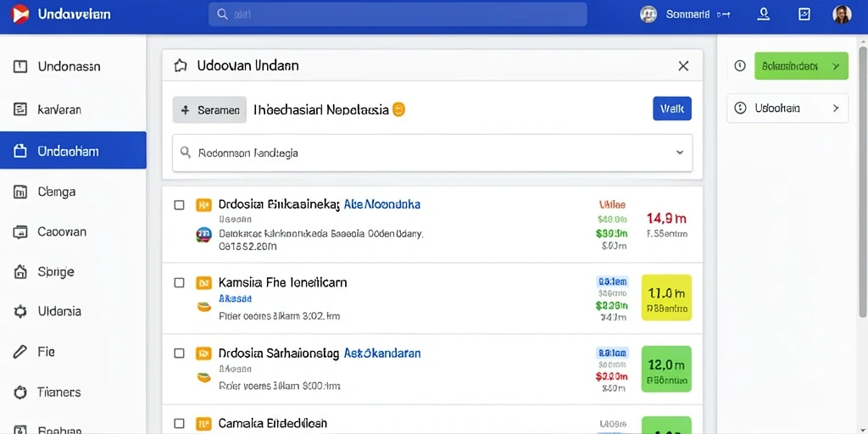Click the gear icon next to Uldarsia

[x=20, y=312]
